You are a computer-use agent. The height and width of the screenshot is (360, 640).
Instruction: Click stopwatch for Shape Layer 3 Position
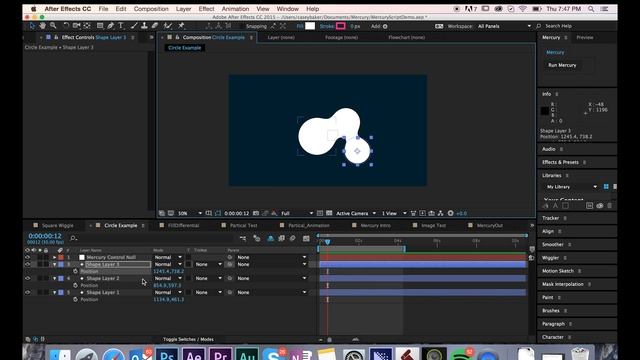(x=76, y=271)
